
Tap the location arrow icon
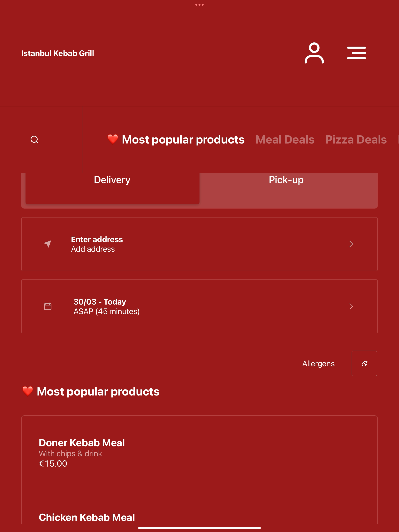tap(48, 244)
